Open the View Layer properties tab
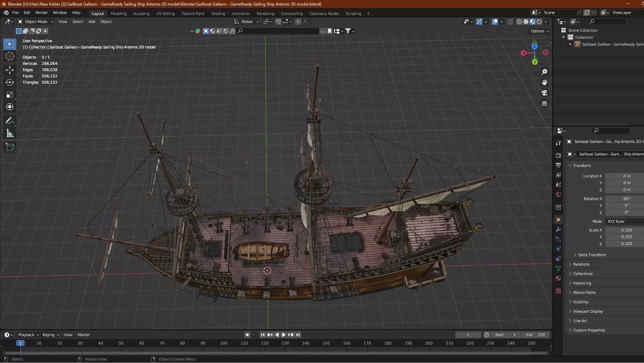Screen dimensions: 644x363 click(x=558, y=175)
